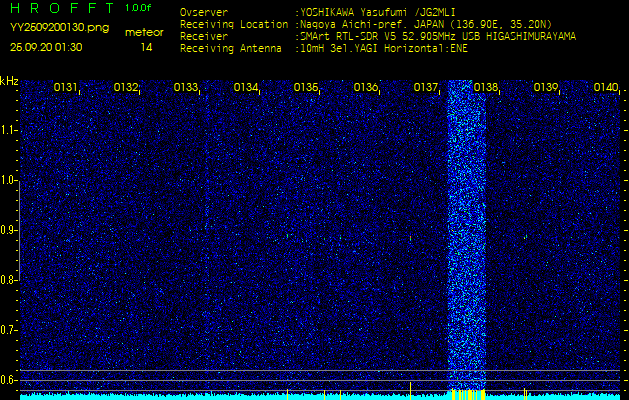The height and width of the screenshot is (400, 629).
Task: Click the 1.1 kHz axis label
Action: coord(8,130)
